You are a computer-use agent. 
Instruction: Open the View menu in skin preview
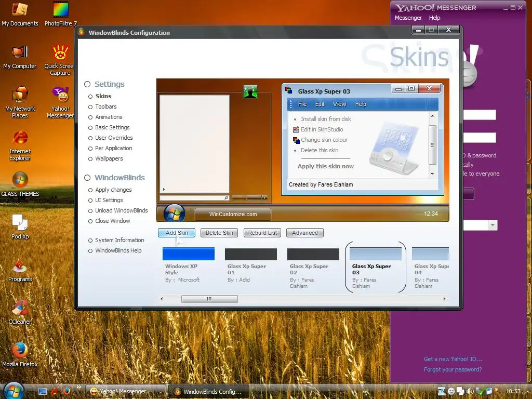coord(339,104)
